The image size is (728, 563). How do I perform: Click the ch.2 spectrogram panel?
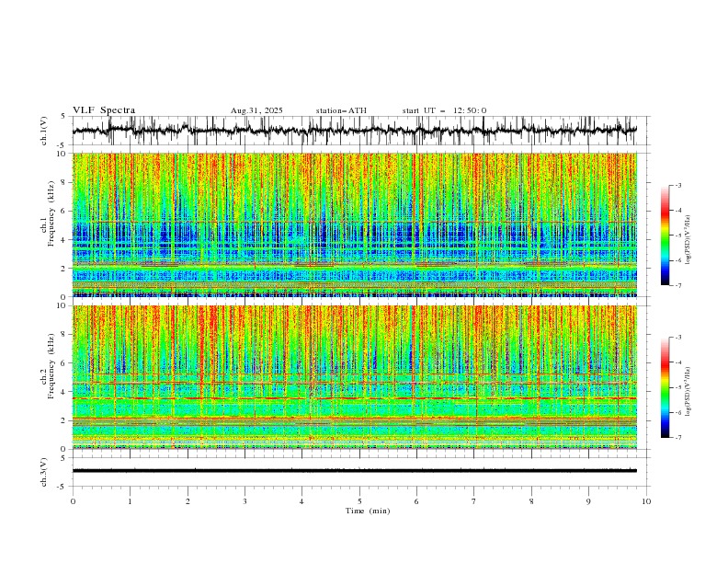coord(355,377)
